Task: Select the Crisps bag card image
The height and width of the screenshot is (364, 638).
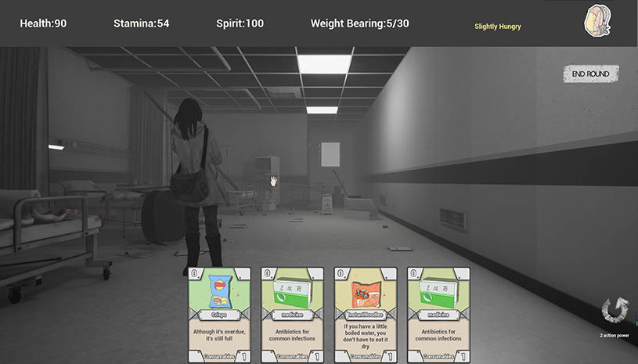Action: click(219, 290)
